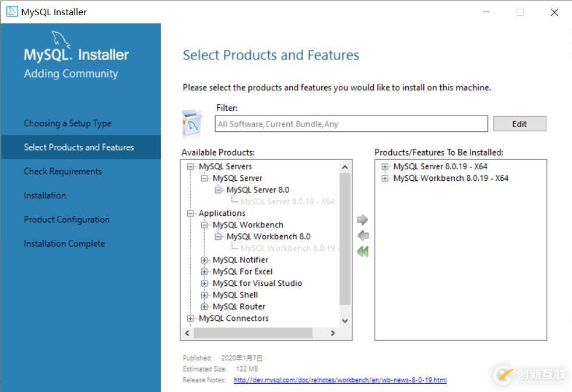Minimize the MySQL Installer window
This screenshot has width=572, height=392.
pos(486,12)
